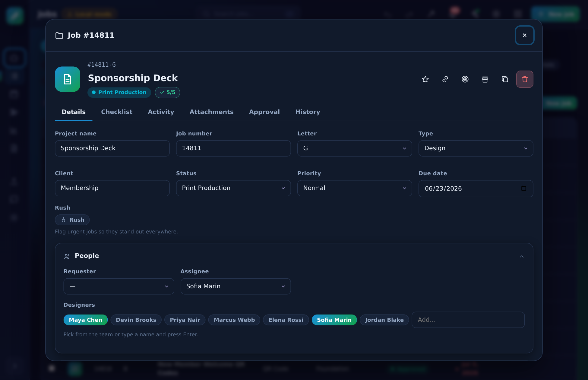
Task: Toggle Maya Chen designer chip
Action: [x=86, y=320]
